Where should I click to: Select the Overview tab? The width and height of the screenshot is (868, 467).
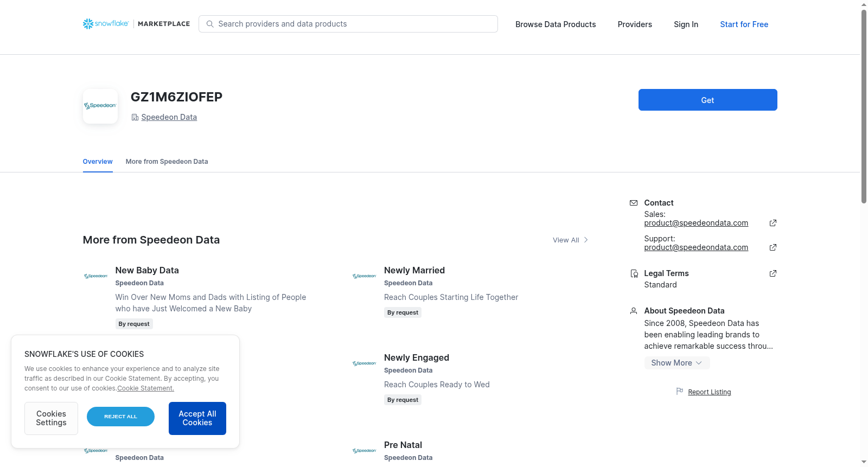tap(98, 162)
